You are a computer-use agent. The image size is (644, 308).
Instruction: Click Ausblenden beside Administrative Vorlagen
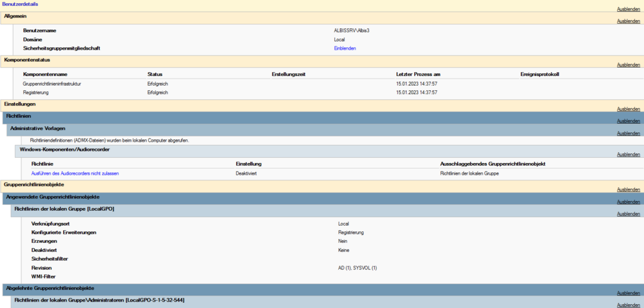[628, 133]
